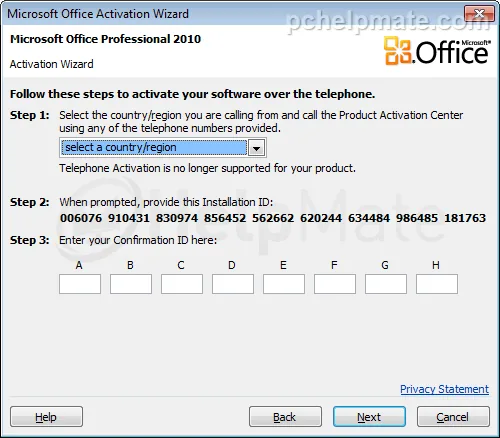Activate Confirmation ID field G
The width and height of the screenshot is (500, 438).
(x=386, y=284)
